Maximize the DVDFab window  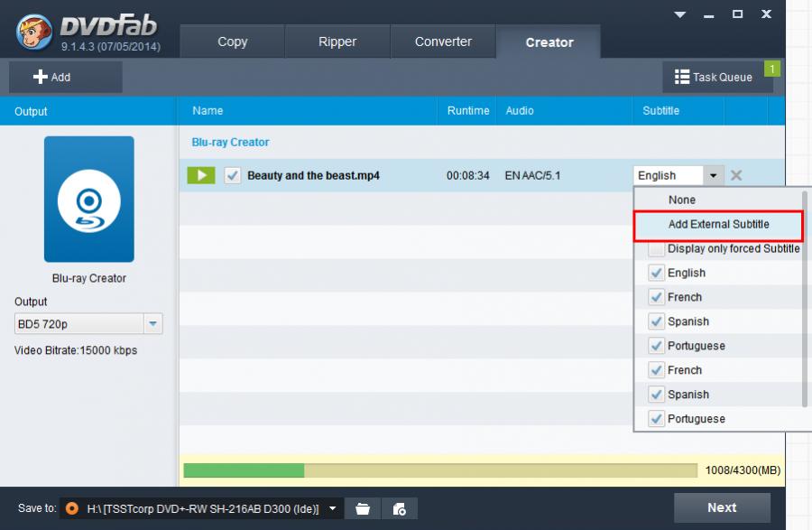point(737,14)
